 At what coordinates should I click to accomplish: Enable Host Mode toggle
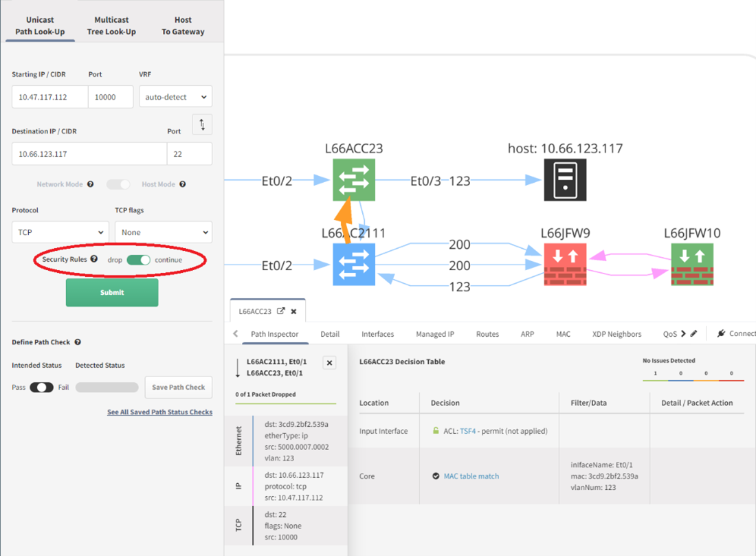pos(118,184)
